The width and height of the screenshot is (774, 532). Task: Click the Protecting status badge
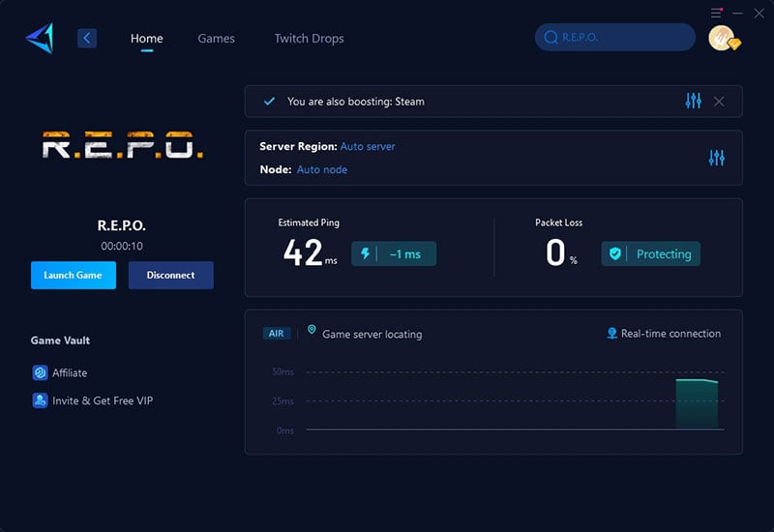pos(650,253)
